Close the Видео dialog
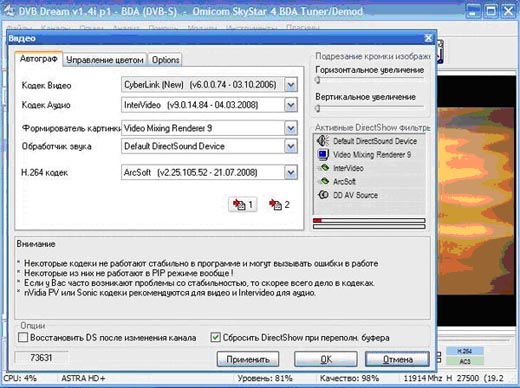Viewport: 520px width, 388px height. (429, 38)
